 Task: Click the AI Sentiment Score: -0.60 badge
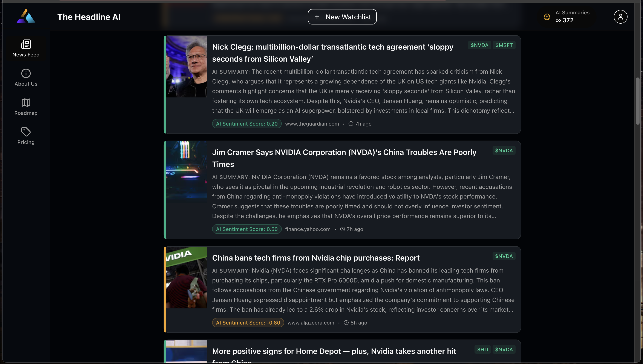point(248,323)
